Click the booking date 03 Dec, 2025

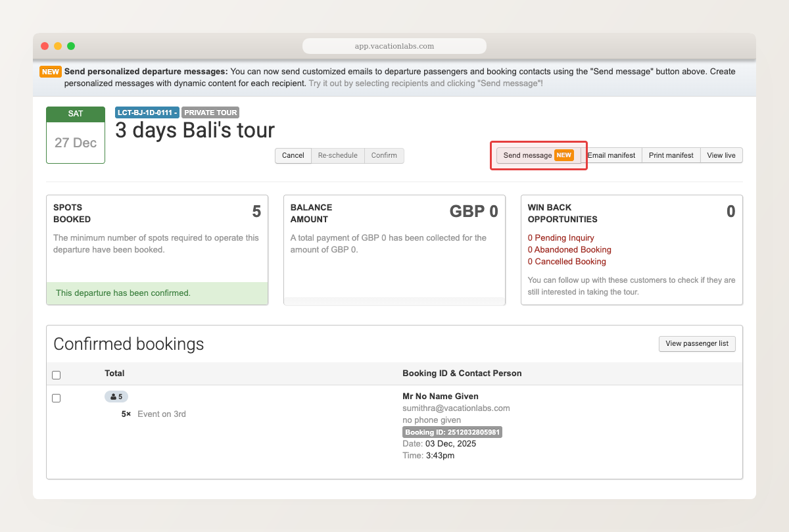[x=450, y=444]
